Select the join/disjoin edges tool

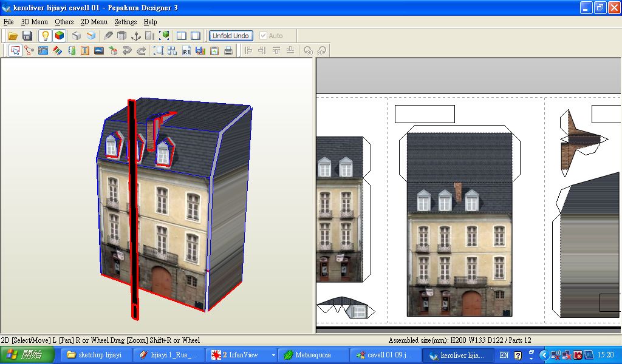(x=29, y=51)
